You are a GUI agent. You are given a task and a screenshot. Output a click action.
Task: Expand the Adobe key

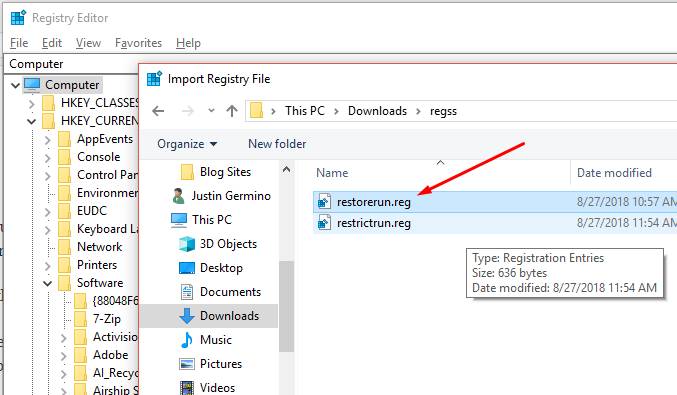(x=63, y=356)
